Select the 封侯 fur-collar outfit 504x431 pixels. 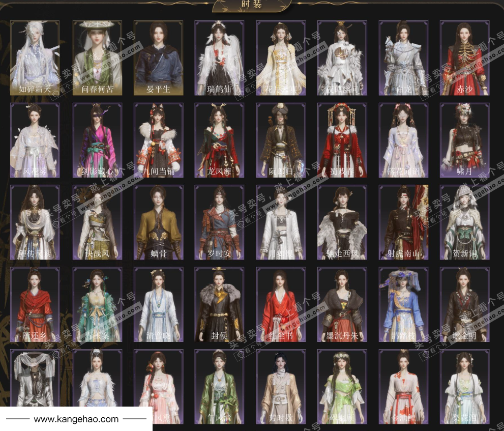click(x=219, y=304)
